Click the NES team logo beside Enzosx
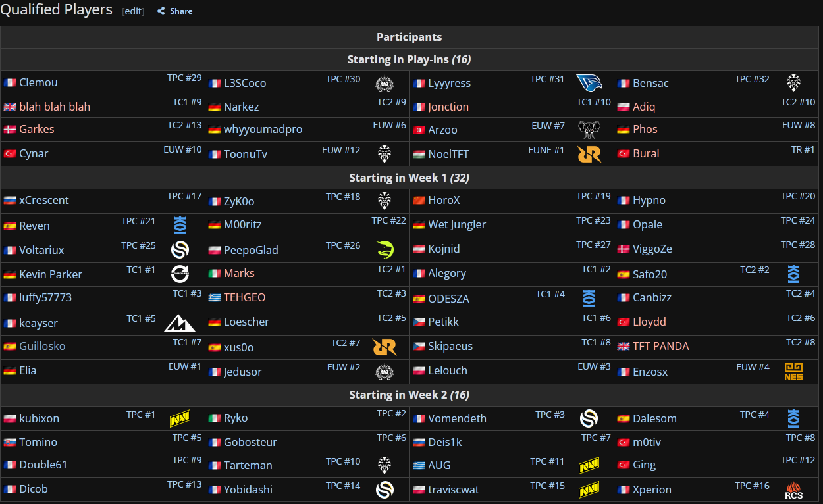This screenshot has width=823, height=504. coord(793,372)
